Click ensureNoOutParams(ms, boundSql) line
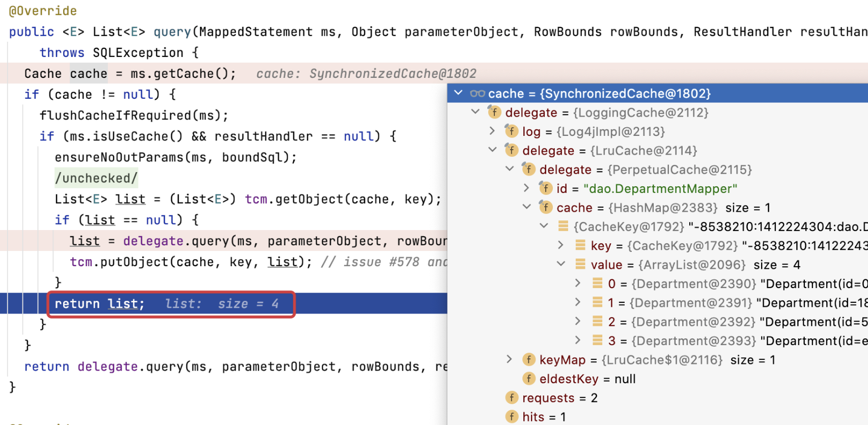868x425 pixels. click(x=176, y=157)
